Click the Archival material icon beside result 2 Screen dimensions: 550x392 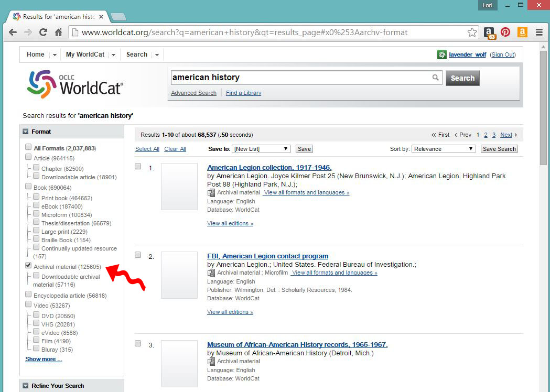coord(211,273)
